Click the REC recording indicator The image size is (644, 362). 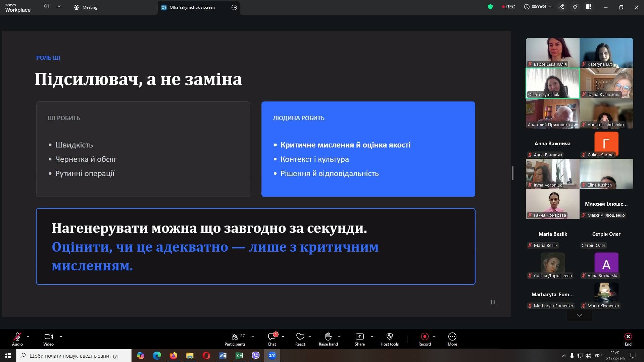508,7
